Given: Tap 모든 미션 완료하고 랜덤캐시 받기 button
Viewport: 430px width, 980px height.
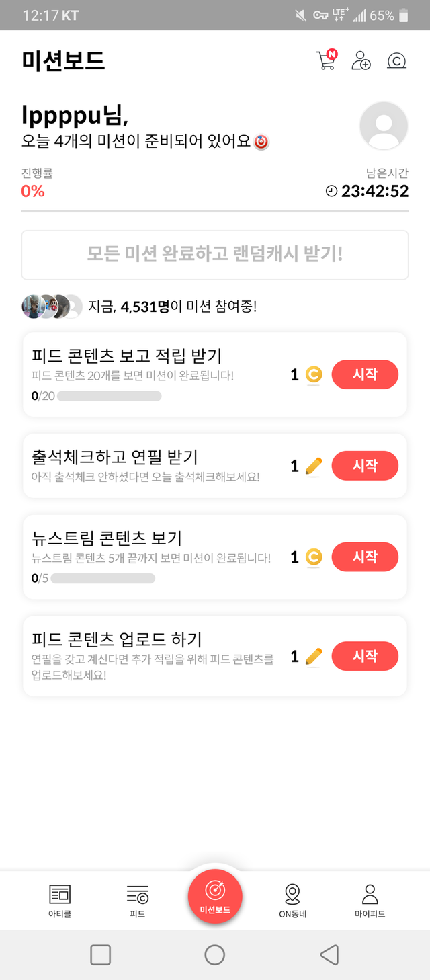Looking at the screenshot, I should tap(215, 255).
